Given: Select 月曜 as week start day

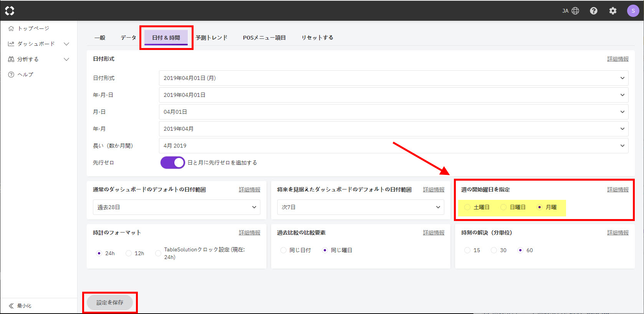Looking at the screenshot, I should pyautogui.click(x=540, y=207).
